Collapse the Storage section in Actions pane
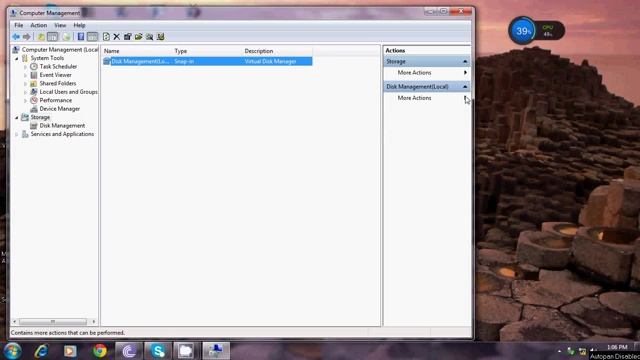640x360 pixels. [x=465, y=62]
